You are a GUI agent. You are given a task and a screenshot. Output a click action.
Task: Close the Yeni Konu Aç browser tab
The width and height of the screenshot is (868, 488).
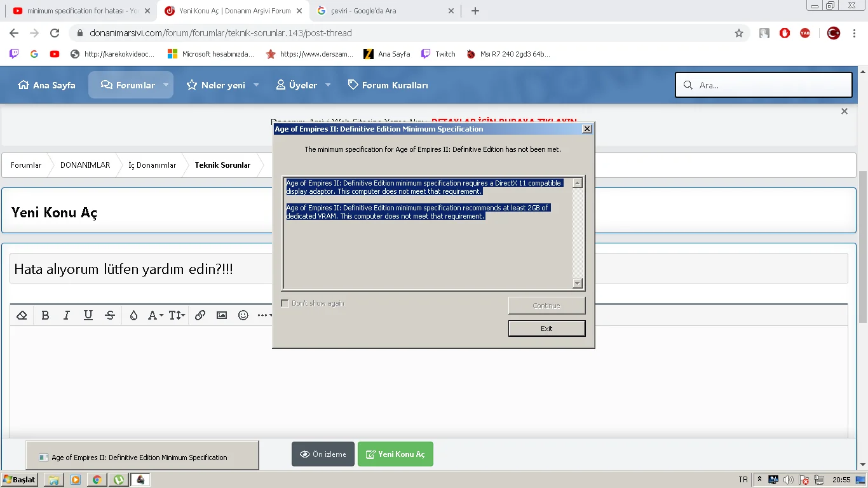pyautogui.click(x=299, y=11)
